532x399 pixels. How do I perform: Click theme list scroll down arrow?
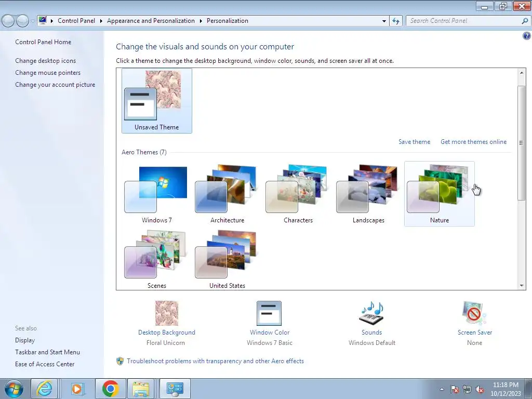[x=522, y=286]
